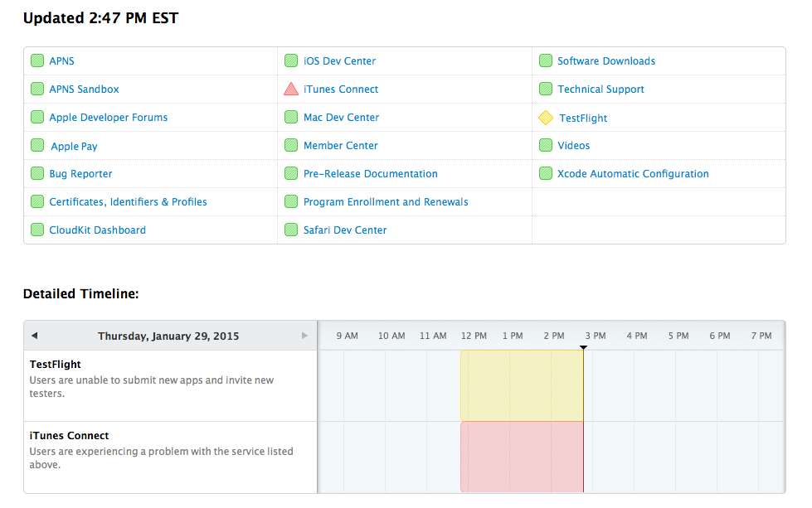
Task: Open Certificates, Identifiers & Profiles link
Action: (128, 201)
